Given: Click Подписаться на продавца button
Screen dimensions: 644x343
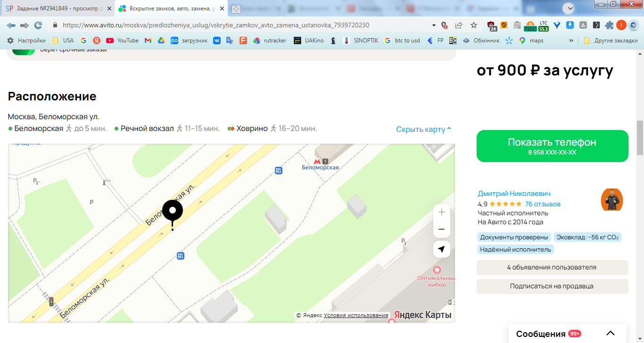Looking at the screenshot, I should pos(552,286).
